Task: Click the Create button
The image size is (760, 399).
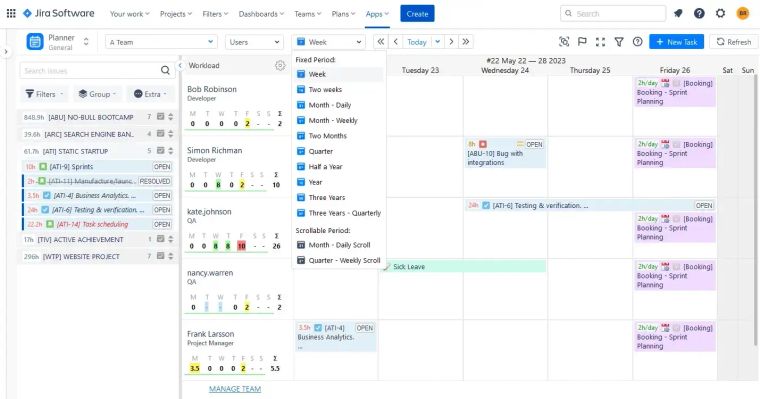Action: pos(417,14)
